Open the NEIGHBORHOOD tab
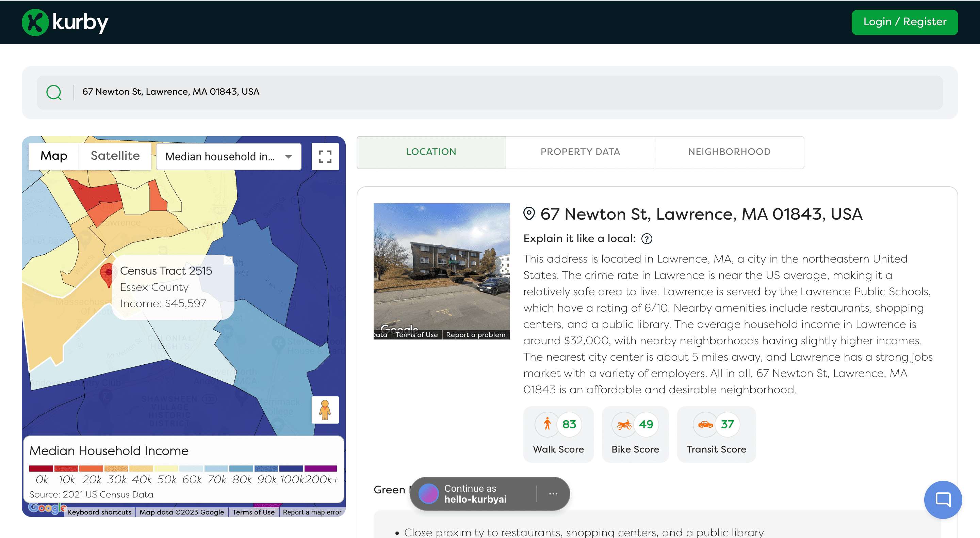Screen dimensions: 980x538 click(x=729, y=152)
